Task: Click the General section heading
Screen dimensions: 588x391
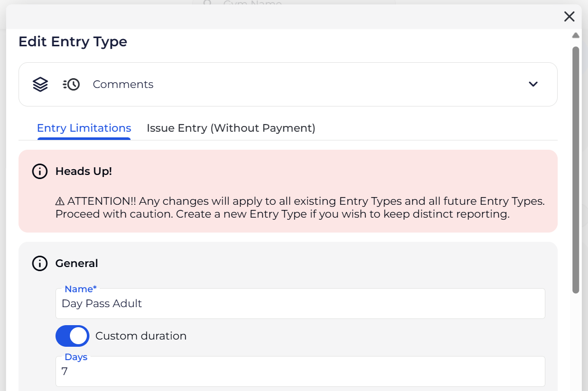Action: point(77,263)
